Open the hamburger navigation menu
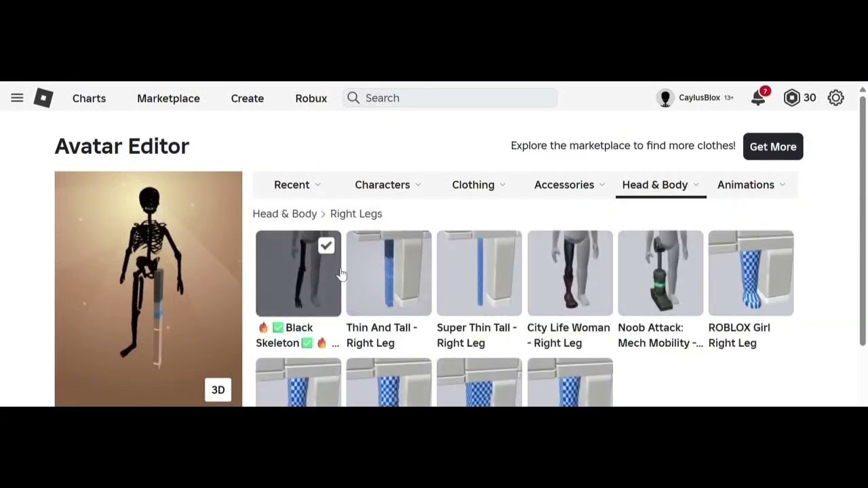Screen dimensions: 868x488 pos(17,98)
